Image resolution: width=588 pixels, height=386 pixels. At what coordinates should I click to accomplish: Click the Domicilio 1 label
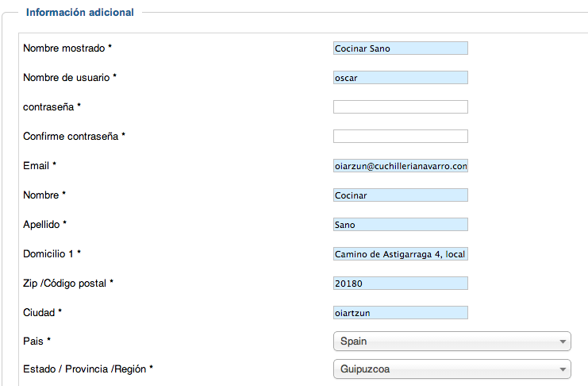click(48, 254)
